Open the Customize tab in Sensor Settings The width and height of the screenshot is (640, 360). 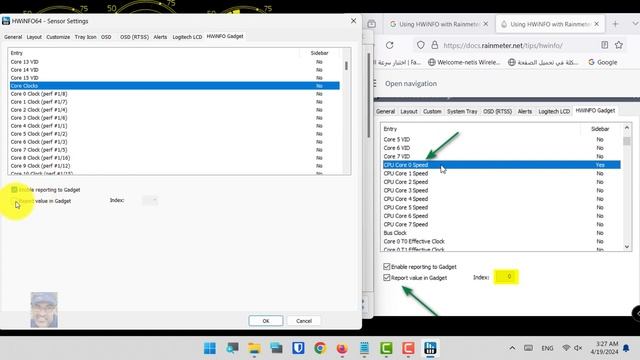coord(58,37)
